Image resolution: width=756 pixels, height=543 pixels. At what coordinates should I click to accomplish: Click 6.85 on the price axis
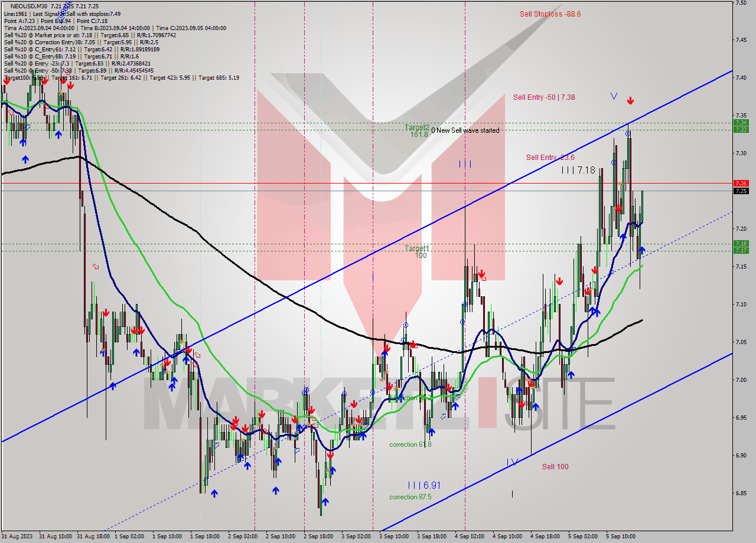(x=741, y=493)
